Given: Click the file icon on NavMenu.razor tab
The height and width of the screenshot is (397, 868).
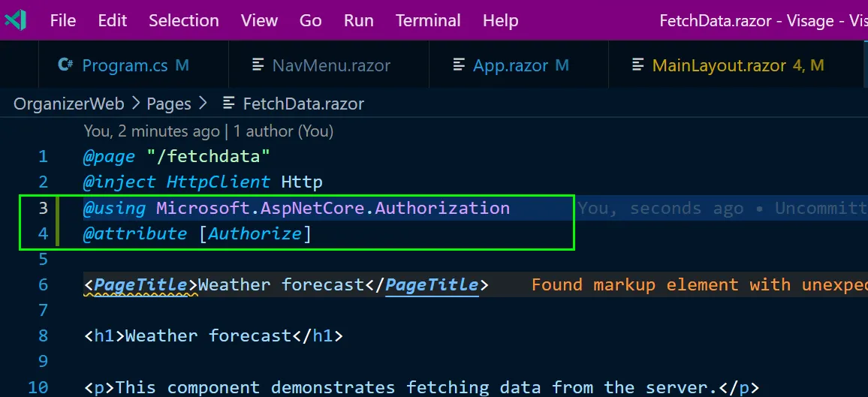Looking at the screenshot, I should coord(258,65).
